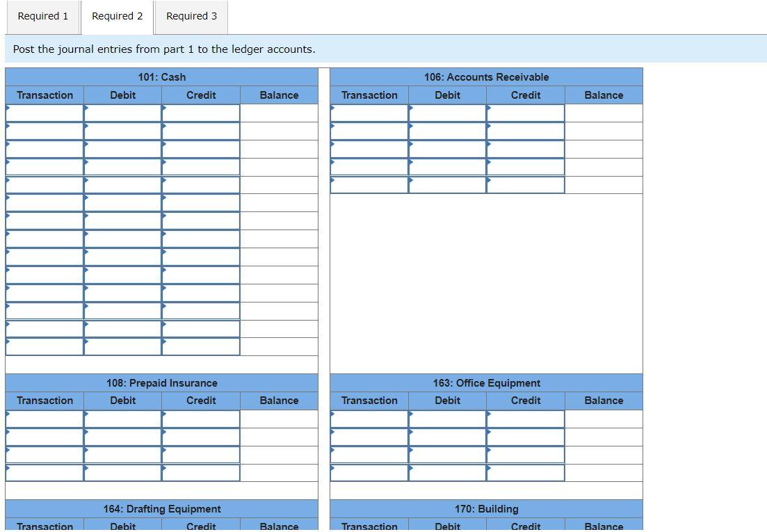The image size is (767, 532).
Task: Click '106: Accounts Receivable' ledger title
Action: [487, 77]
